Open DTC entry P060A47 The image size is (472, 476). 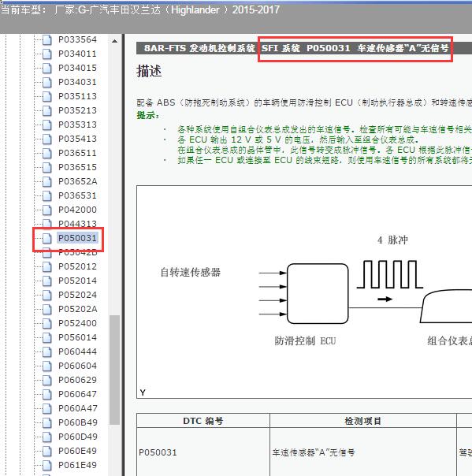pyautogui.click(x=77, y=408)
